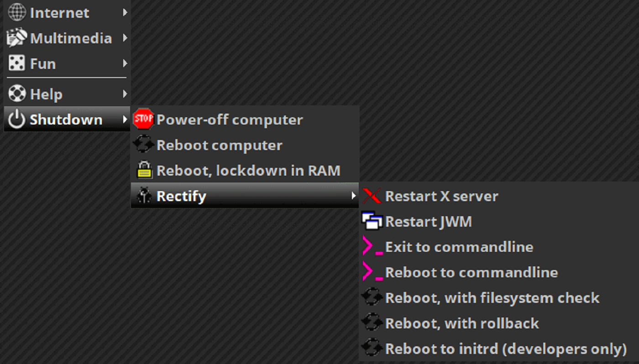The image size is (639, 364).
Task: Open the Shutdown menu entry
Action: [66, 119]
